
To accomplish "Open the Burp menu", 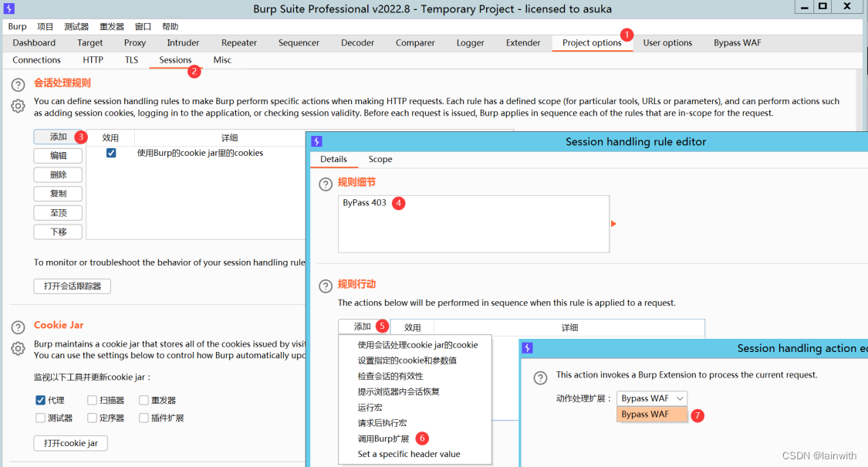I will click(x=17, y=26).
